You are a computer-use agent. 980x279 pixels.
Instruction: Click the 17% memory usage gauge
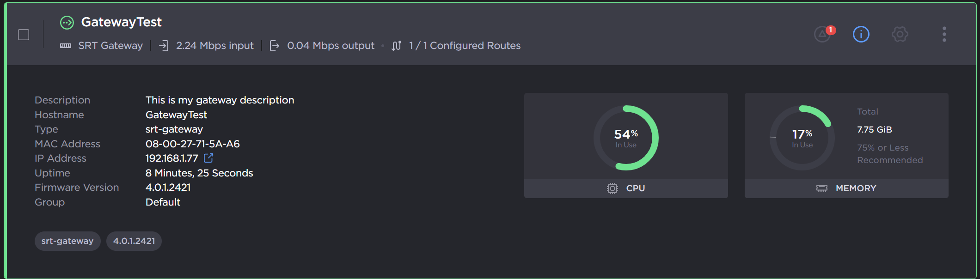802,138
